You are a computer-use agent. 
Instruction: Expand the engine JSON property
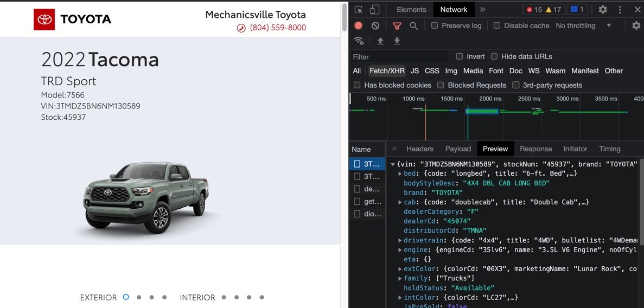pyautogui.click(x=400, y=249)
